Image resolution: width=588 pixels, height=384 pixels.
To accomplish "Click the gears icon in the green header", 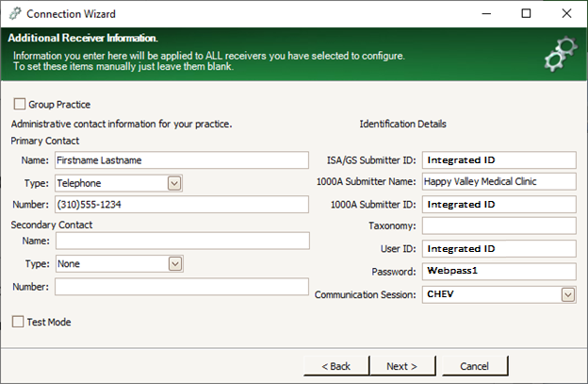I will 561,54.
